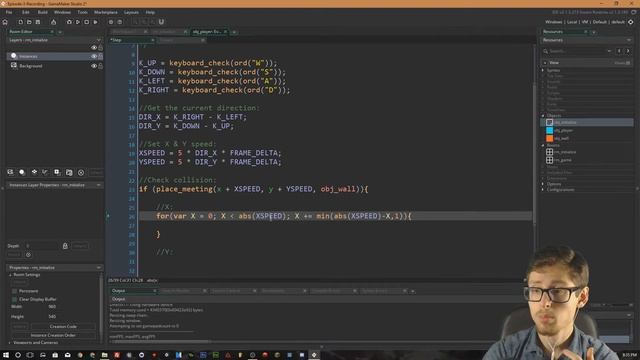Toggle all layers visibility eye header
The image size is (640, 360).
click(94, 48)
